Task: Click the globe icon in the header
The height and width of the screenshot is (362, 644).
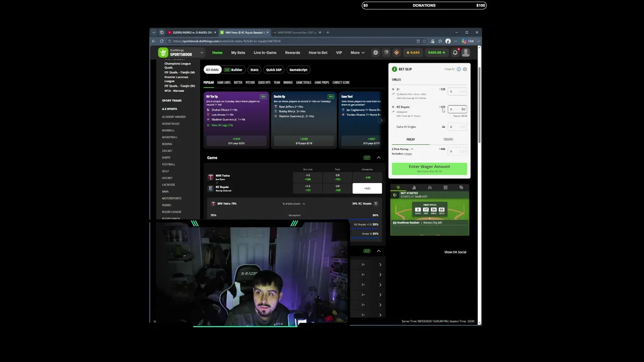Action: (375, 52)
